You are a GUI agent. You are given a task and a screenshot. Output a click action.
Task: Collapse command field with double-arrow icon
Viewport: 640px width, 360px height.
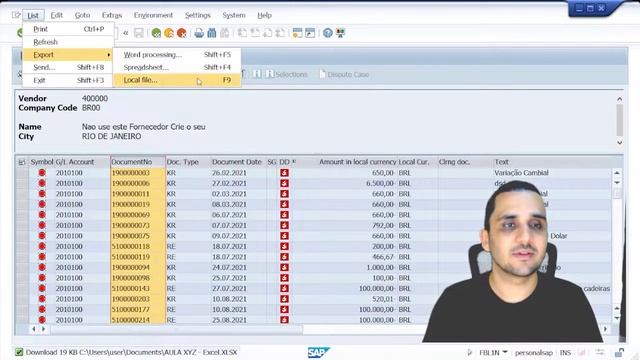[x=126, y=33]
